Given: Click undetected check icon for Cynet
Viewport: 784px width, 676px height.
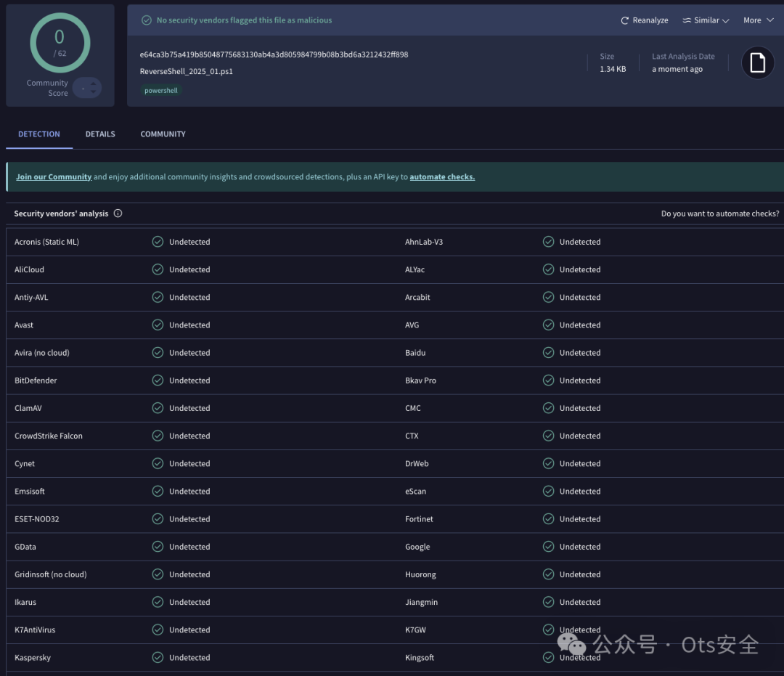Looking at the screenshot, I should click(158, 463).
